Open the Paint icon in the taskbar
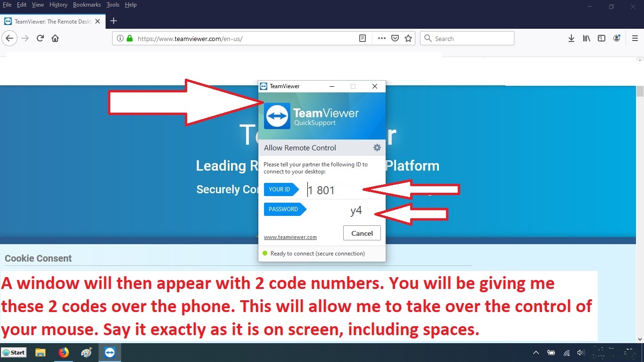Image resolution: width=644 pixels, height=362 pixels. pyautogui.click(x=87, y=353)
